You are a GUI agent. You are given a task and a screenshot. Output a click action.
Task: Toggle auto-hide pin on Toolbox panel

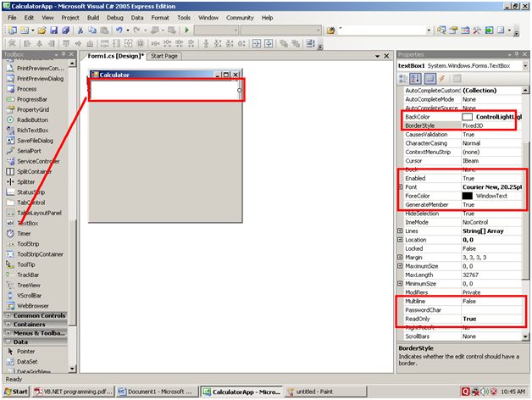pyautogui.click(x=64, y=54)
